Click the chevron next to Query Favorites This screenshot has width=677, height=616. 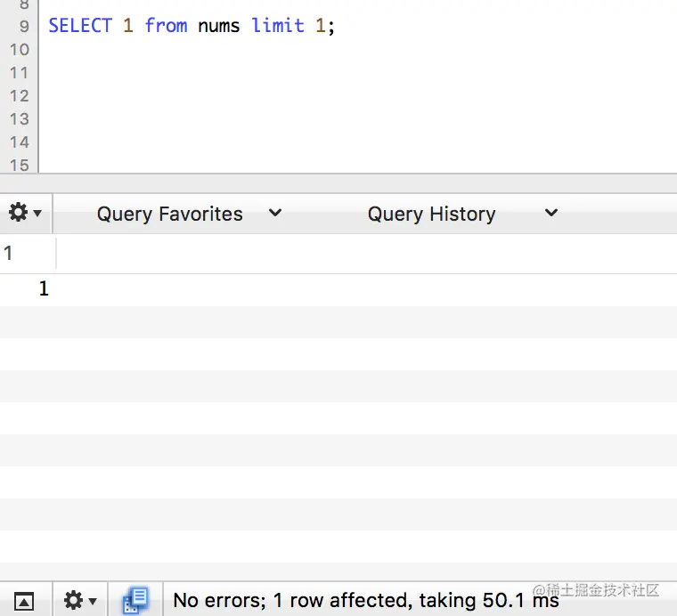[x=275, y=213]
